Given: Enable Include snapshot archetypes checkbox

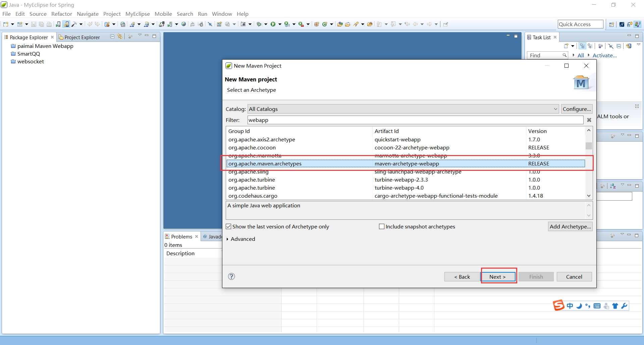Looking at the screenshot, I should [x=382, y=227].
